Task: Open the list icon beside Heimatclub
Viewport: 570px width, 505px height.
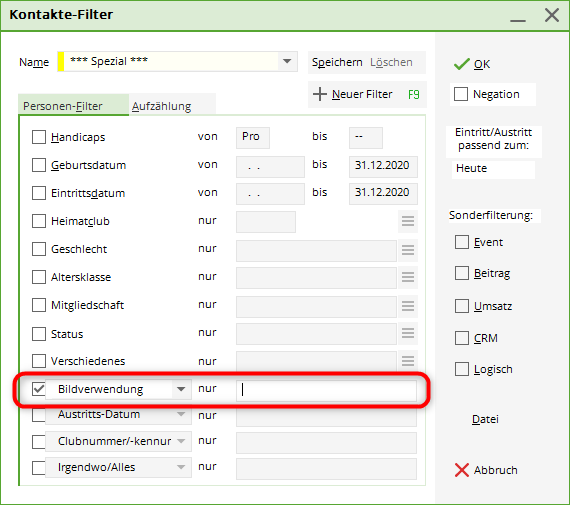Action: tap(408, 221)
